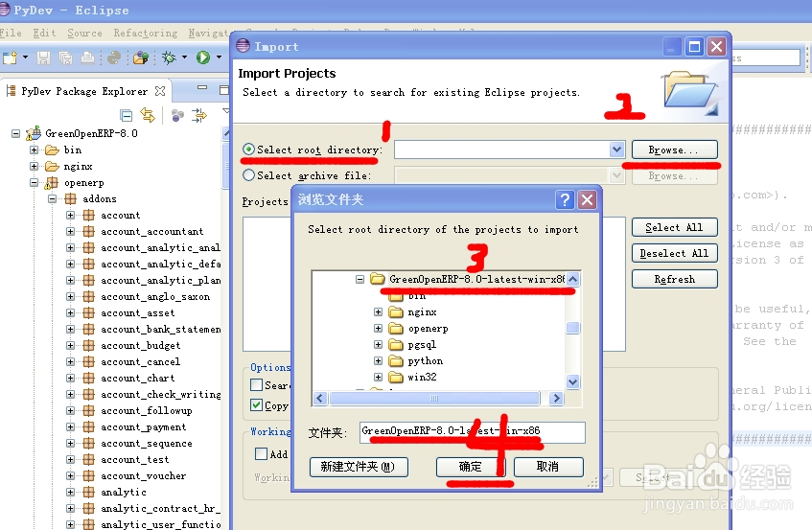Viewport: 812px width, 530px height.
Task: Open the Source menu
Action: click(x=84, y=34)
